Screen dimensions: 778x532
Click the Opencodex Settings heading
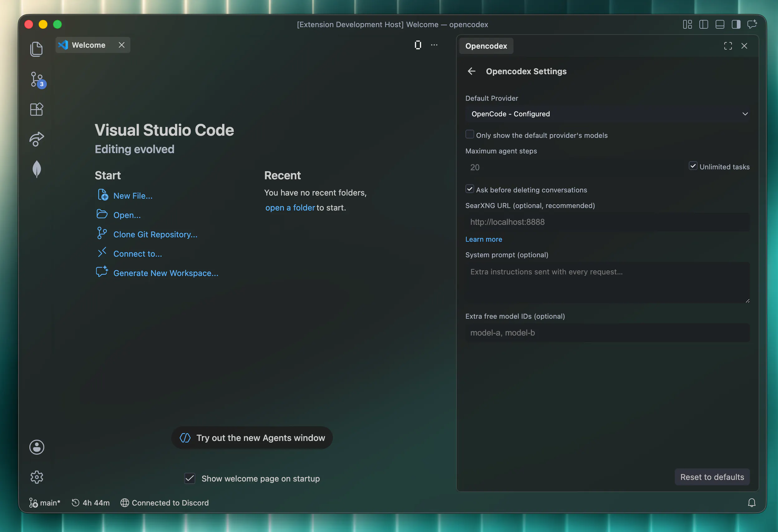pos(526,71)
